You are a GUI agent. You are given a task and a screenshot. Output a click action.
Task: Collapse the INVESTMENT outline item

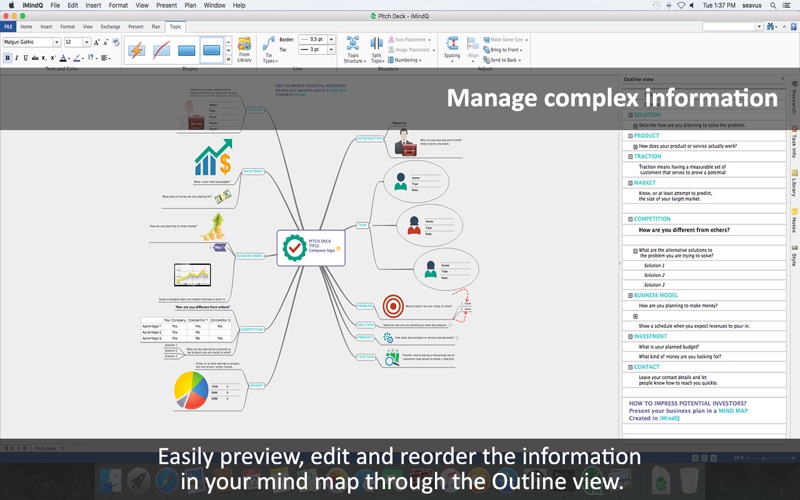(630, 337)
